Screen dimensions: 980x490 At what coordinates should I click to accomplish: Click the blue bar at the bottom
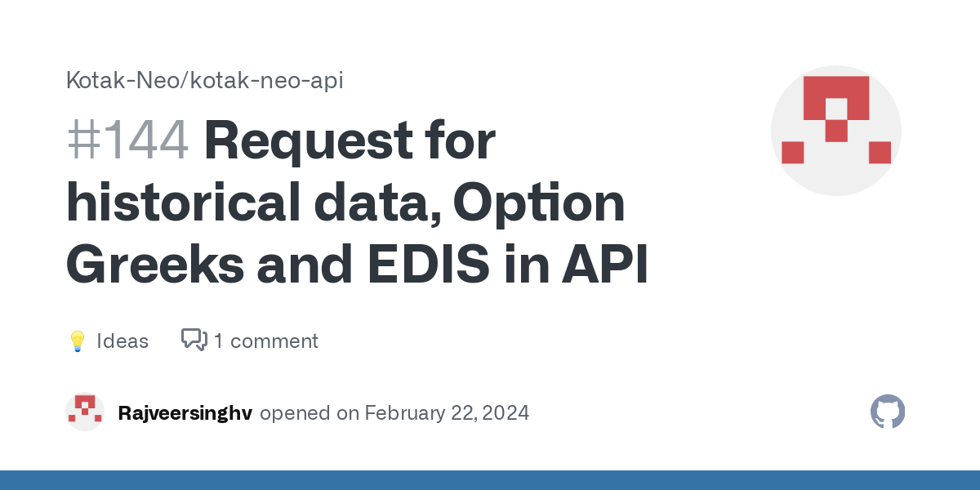490,480
